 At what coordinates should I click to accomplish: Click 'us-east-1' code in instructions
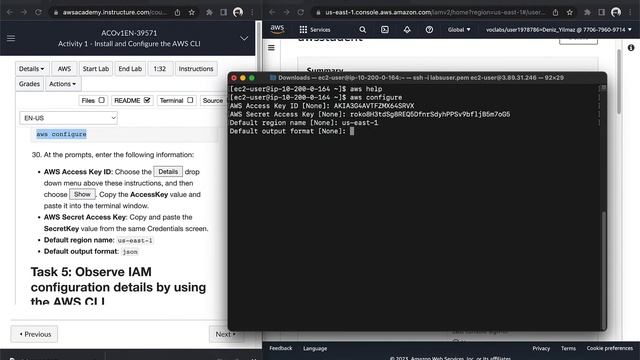click(135, 240)
